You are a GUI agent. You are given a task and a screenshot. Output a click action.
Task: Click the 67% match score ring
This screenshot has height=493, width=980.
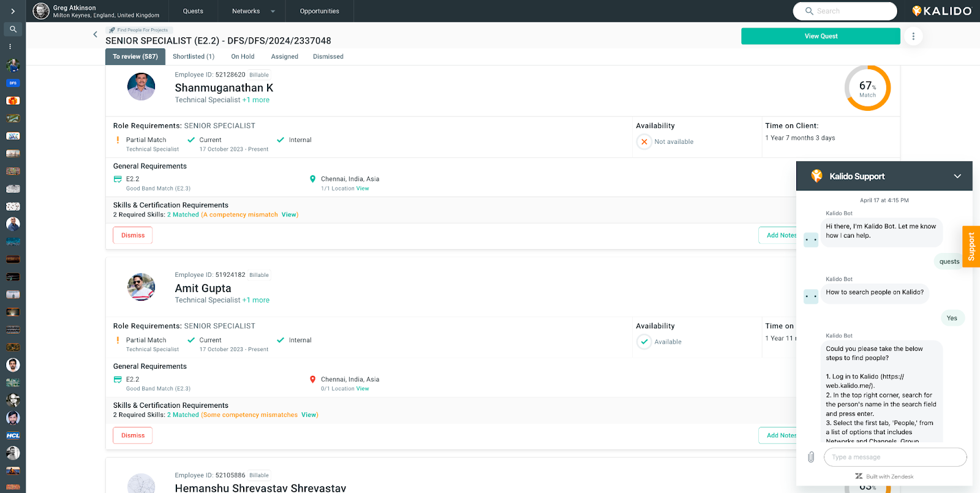coord(867,88)
